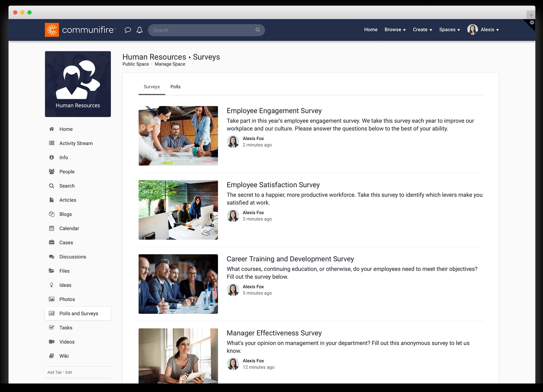Click the Wiki book icon

52,356
